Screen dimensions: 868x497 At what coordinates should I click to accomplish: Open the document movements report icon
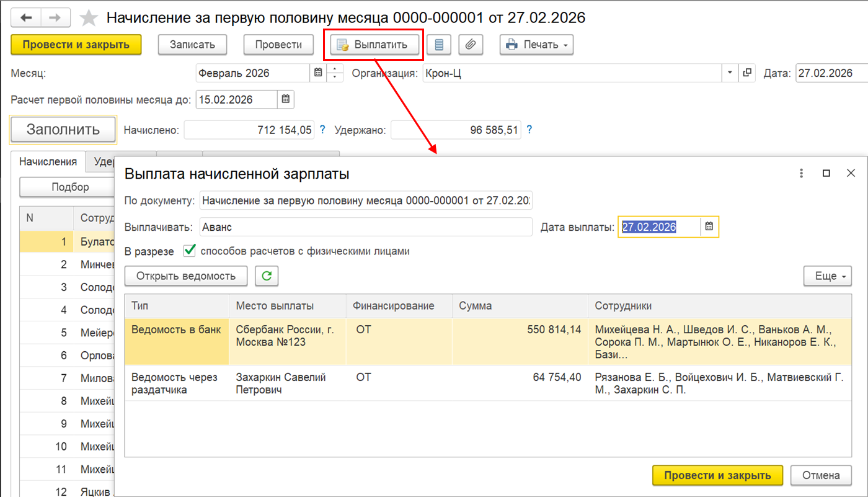pos(439,45)
